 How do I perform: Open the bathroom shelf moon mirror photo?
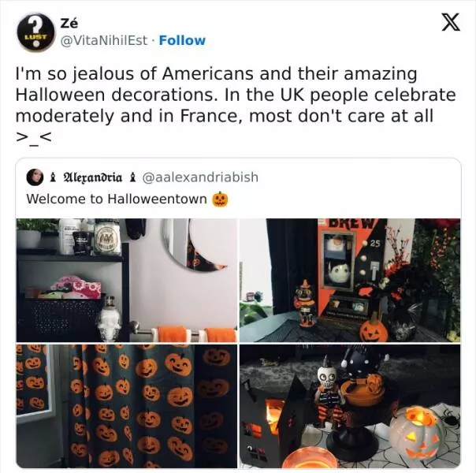tap(127, 280)
